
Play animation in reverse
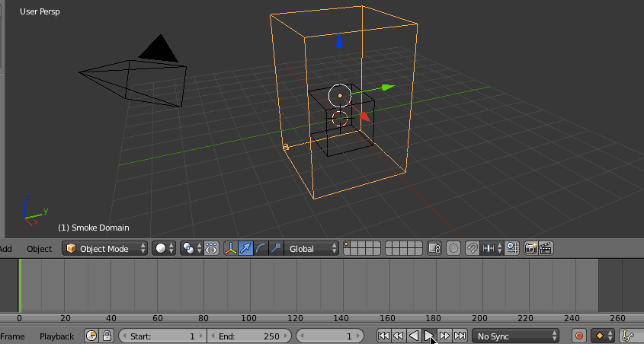(414, 336)
